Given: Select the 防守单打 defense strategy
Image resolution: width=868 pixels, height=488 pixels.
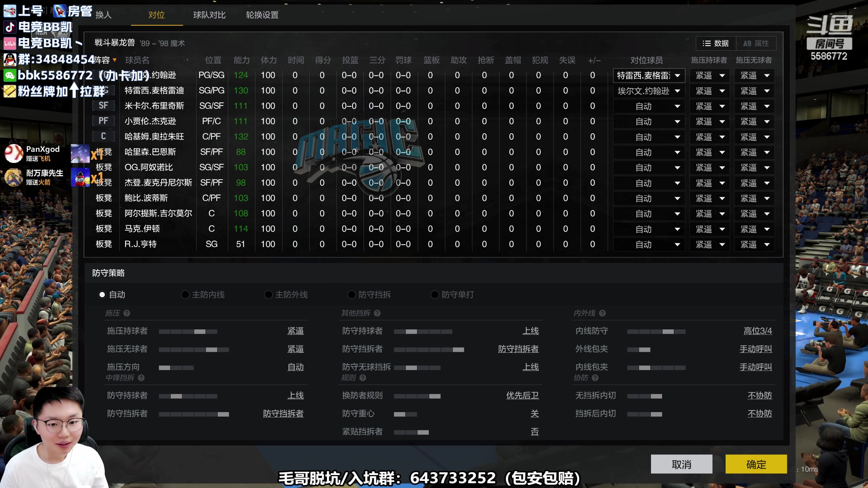Looking at the screenshot, I should tap(435, 295).
